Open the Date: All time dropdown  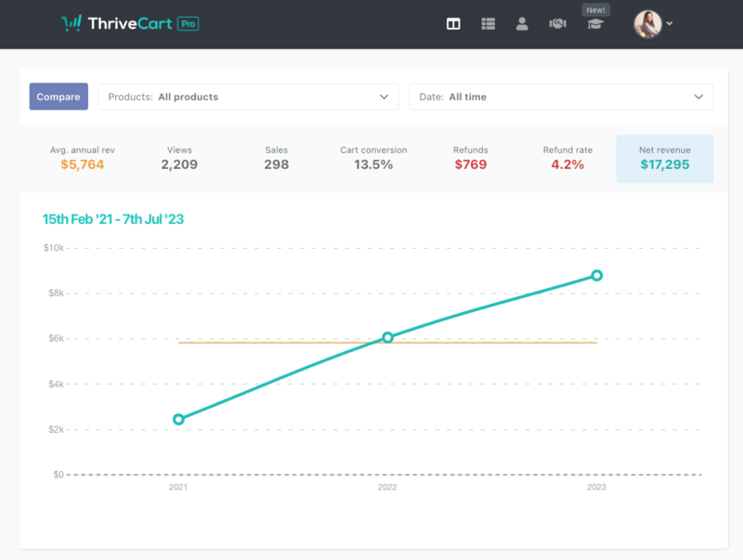(561, 97)
